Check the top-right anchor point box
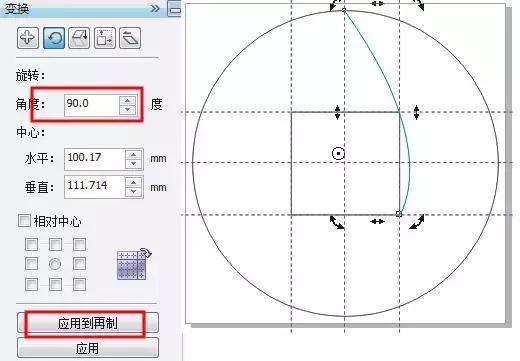The width and height of the screenshot is (520, 361). (79, 245)
